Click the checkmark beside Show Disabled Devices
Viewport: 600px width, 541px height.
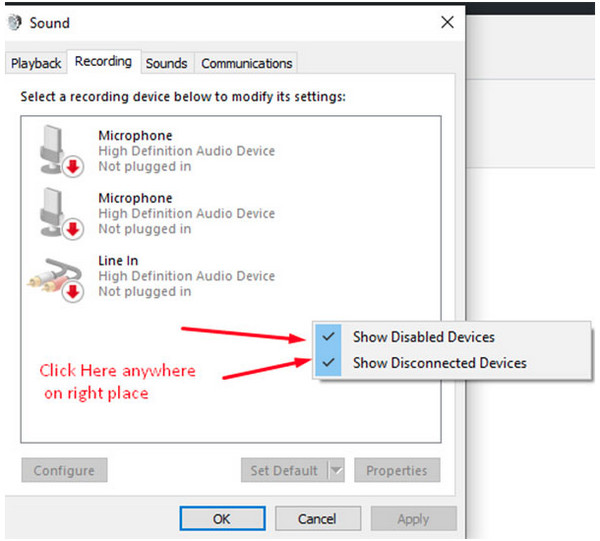328,337
